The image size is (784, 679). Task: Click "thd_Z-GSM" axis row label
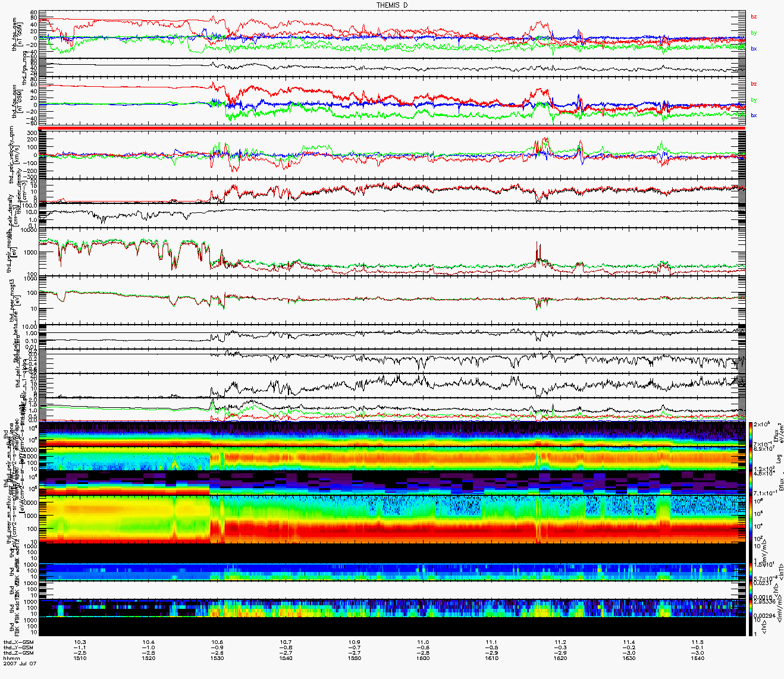[18, 653]
